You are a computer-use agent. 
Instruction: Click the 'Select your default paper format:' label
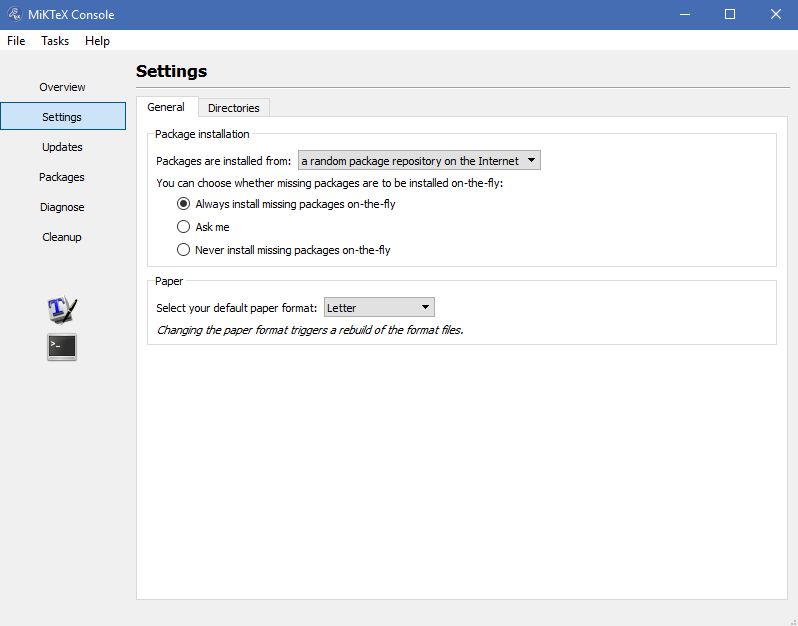point(237,308)
